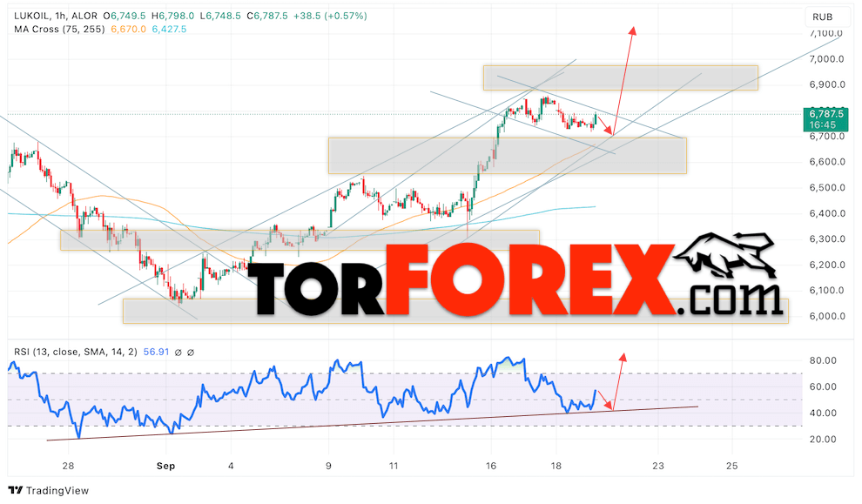Click the TradingView logo
This screenshot has height=504, width=862.
pos(49,490)
